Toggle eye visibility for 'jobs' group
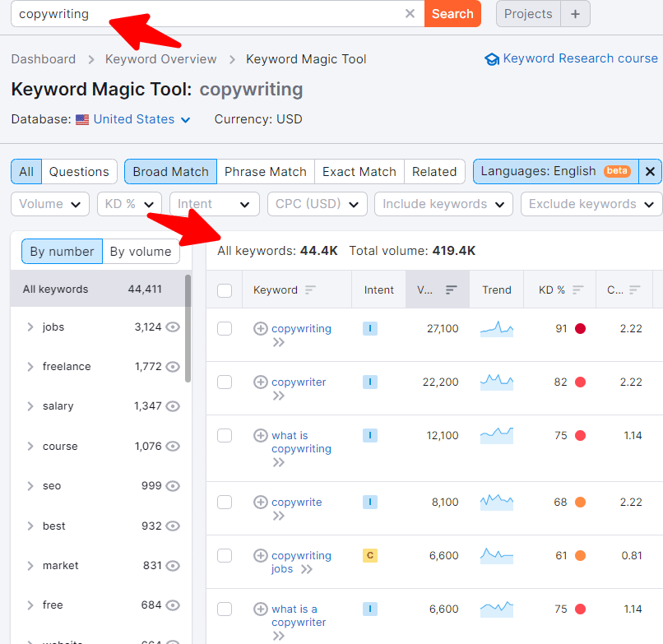Viewport: 663px width, 644px height. tap(173, 327)
